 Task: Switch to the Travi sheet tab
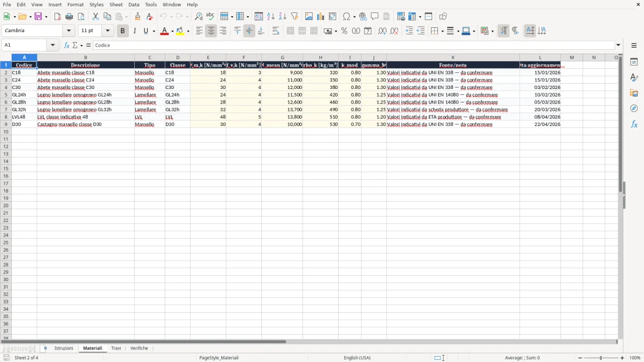116,349
